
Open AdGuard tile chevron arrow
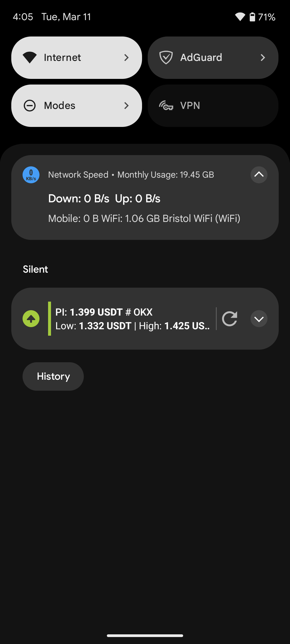263,58
